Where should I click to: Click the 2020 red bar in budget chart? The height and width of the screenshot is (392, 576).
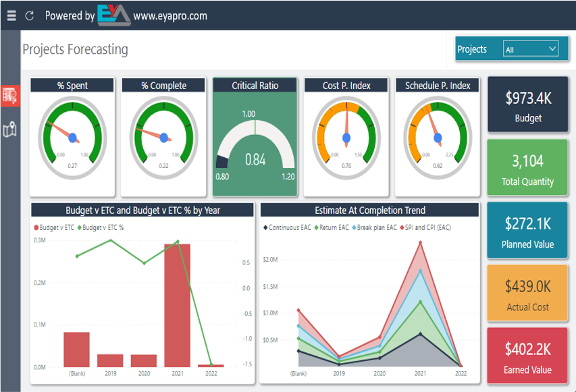[x=144, y=361]
